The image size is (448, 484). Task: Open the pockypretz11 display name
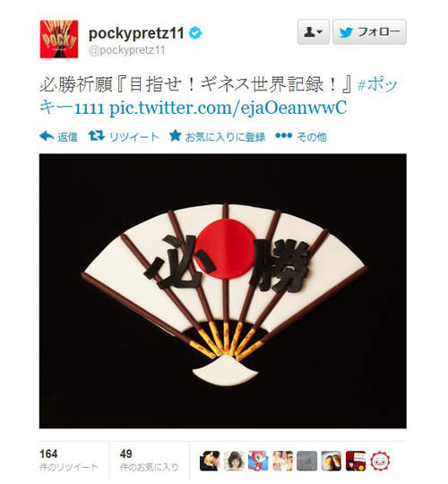coord(136,33)
